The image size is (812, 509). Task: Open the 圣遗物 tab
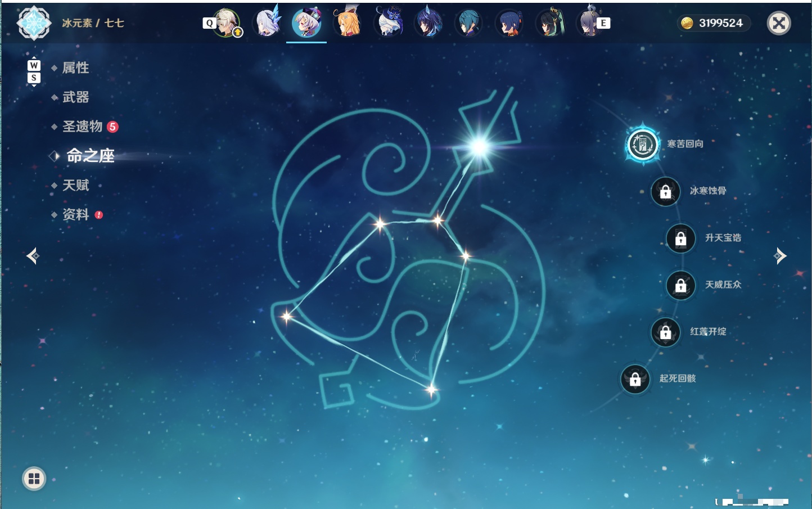[x=82, y=127]
